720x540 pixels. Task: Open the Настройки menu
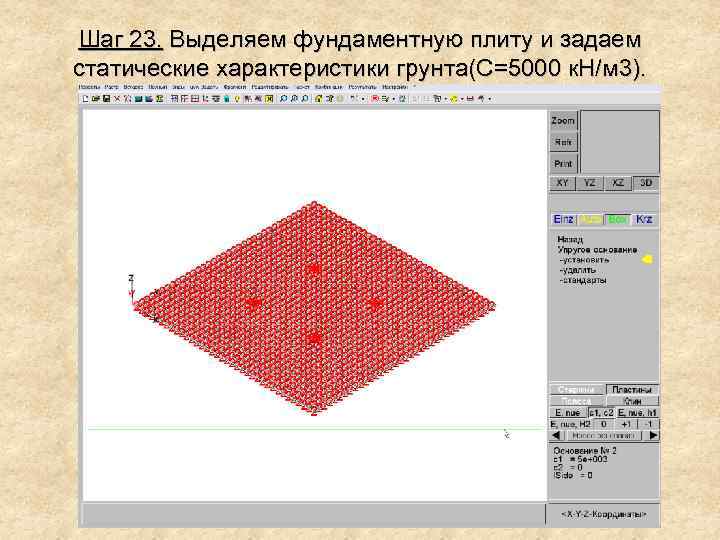(394, 87)
